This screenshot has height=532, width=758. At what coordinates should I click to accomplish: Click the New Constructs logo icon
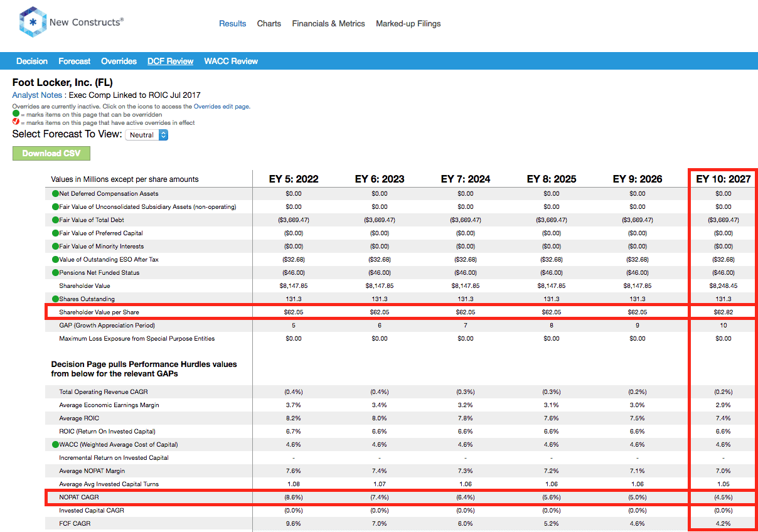pos(32,23)
